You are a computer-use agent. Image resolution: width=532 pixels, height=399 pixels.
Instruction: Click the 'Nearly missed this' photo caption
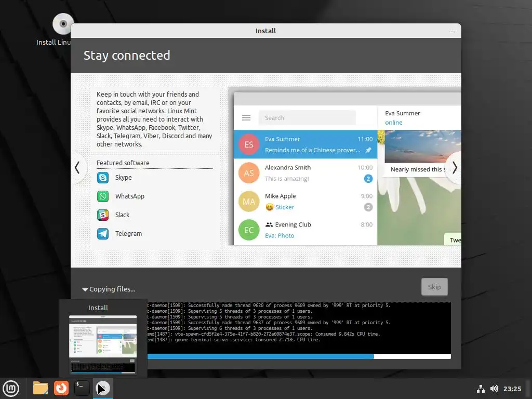[x=418, y=169]
